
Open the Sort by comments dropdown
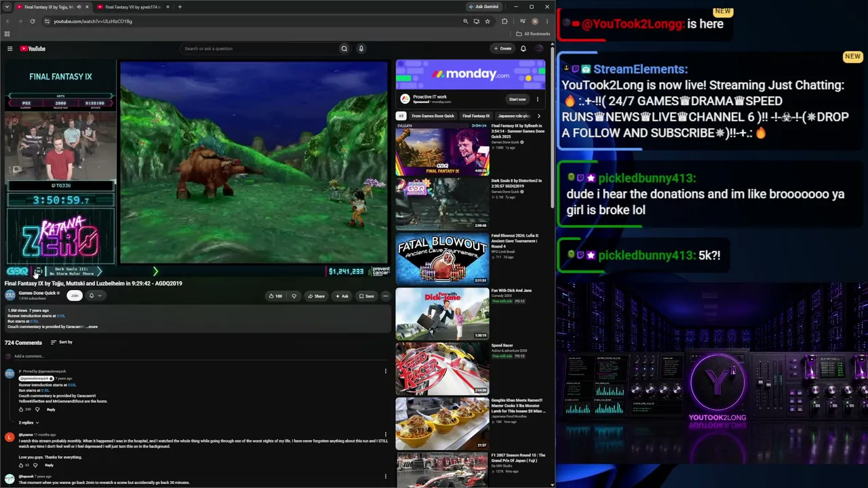(62, 342)
